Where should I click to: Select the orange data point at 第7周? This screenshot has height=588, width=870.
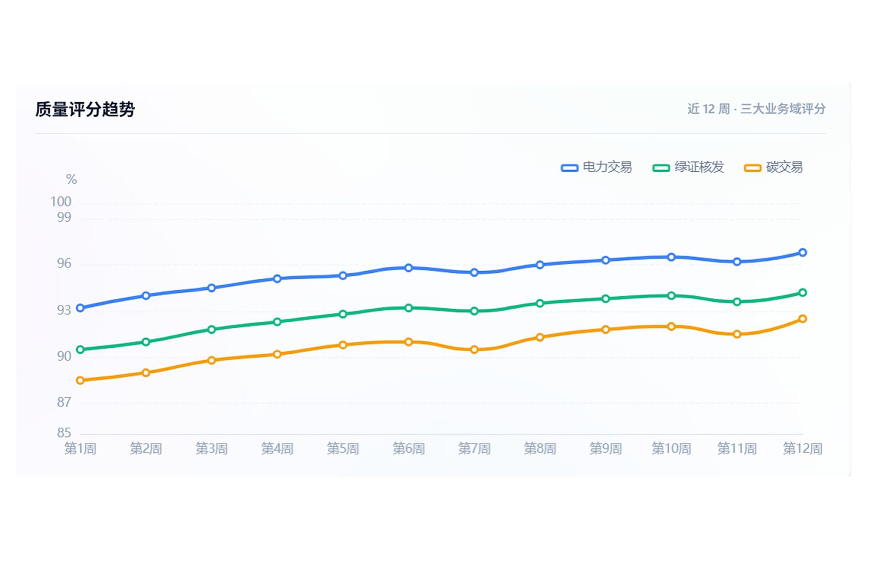coord(474,349)
